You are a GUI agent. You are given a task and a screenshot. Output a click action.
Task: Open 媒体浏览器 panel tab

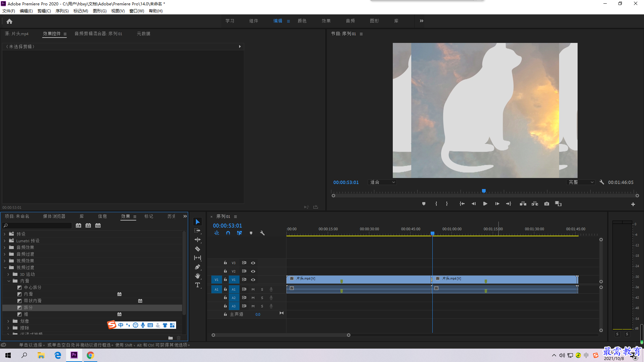click(x=54, y=217)
